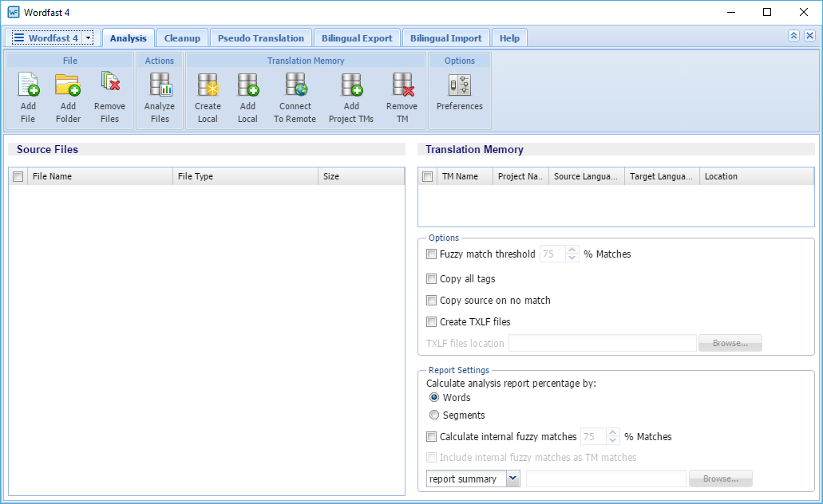The width and height of the screenshot is (823, 504).
Task: Click the internal fuzzy matches number field
Action: (594, 437)
